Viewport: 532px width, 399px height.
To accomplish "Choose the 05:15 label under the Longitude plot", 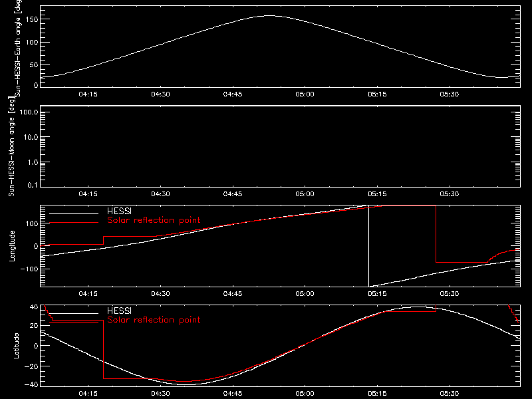I will click(x=377, y=293).
